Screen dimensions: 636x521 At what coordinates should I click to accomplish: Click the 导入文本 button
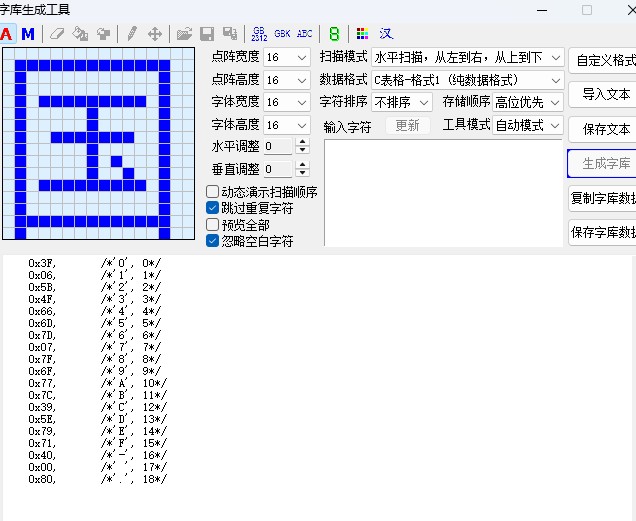point(602,95)
